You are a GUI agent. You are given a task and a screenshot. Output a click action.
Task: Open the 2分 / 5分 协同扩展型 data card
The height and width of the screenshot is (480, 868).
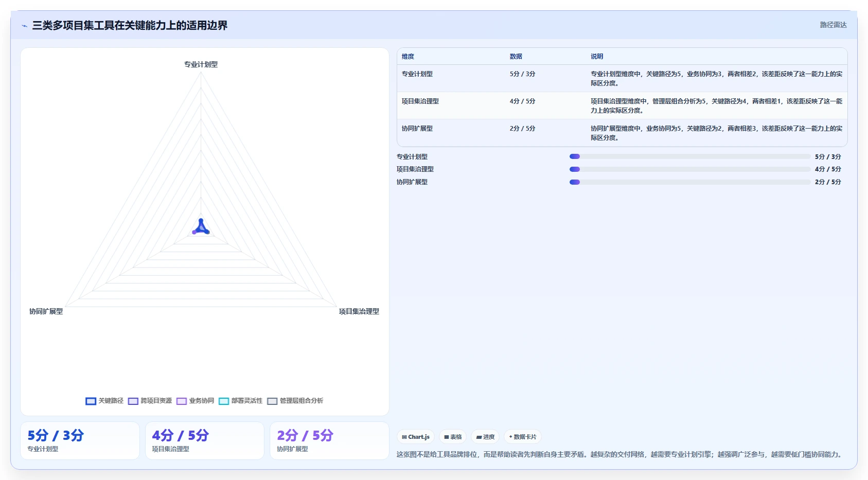329,440
